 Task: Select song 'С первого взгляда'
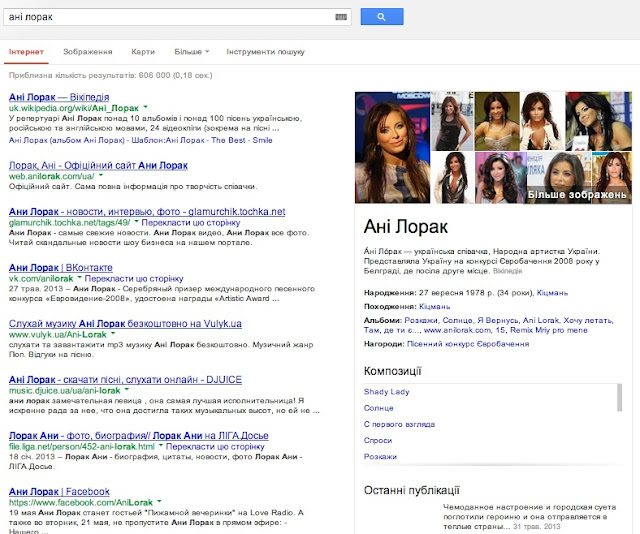tap(399, 425)
